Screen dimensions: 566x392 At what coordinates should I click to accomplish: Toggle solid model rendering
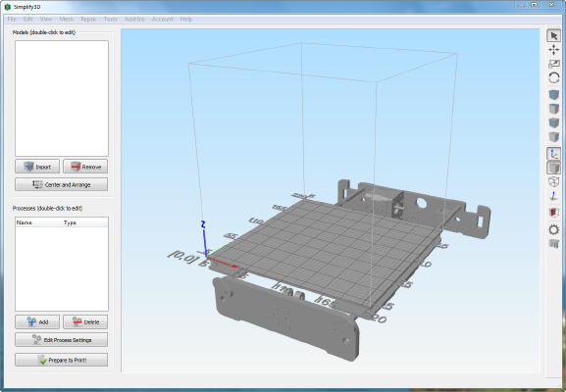pyautogui.click(x=553, y=168)
